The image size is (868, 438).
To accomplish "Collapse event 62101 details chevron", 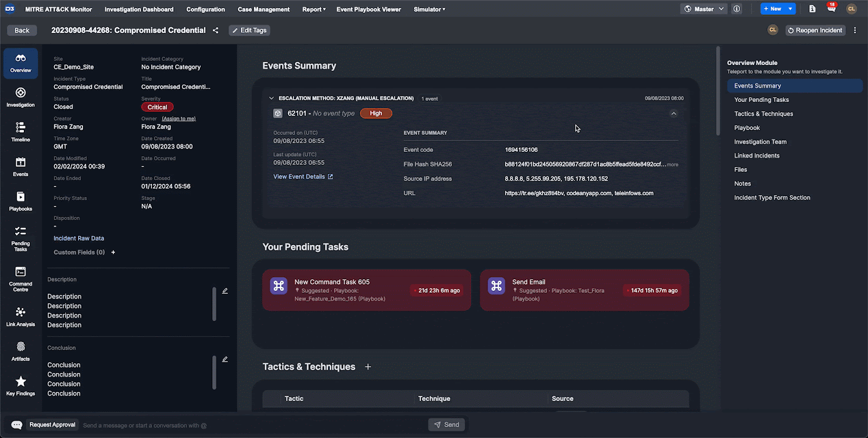I will point(673,113).
